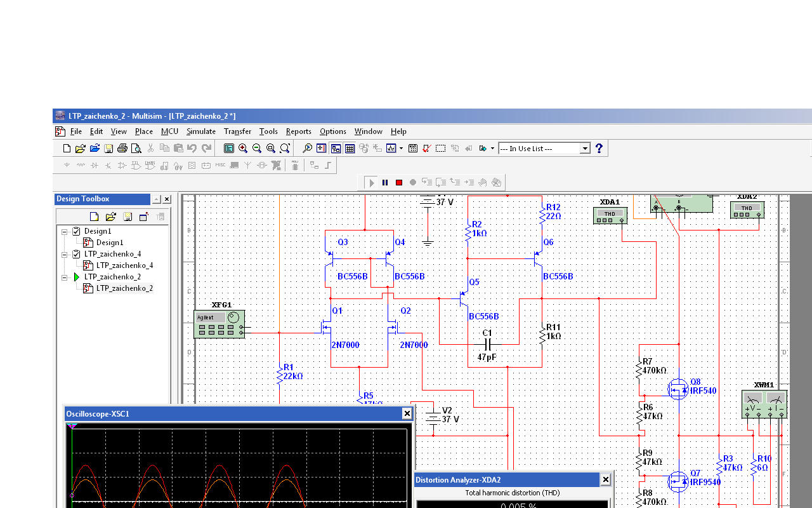This screenshot has height=508, width=812.
Task: Select the LTP_zaichenko_2 schematic sheet child item
Action: pyautogui.click(x=125, y=288)
